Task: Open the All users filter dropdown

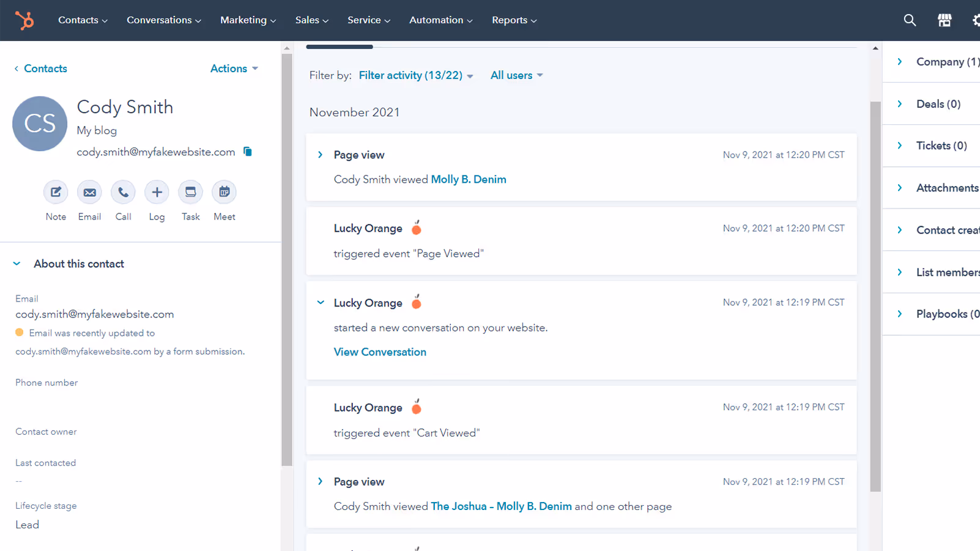Action: (x=516, y=75)
